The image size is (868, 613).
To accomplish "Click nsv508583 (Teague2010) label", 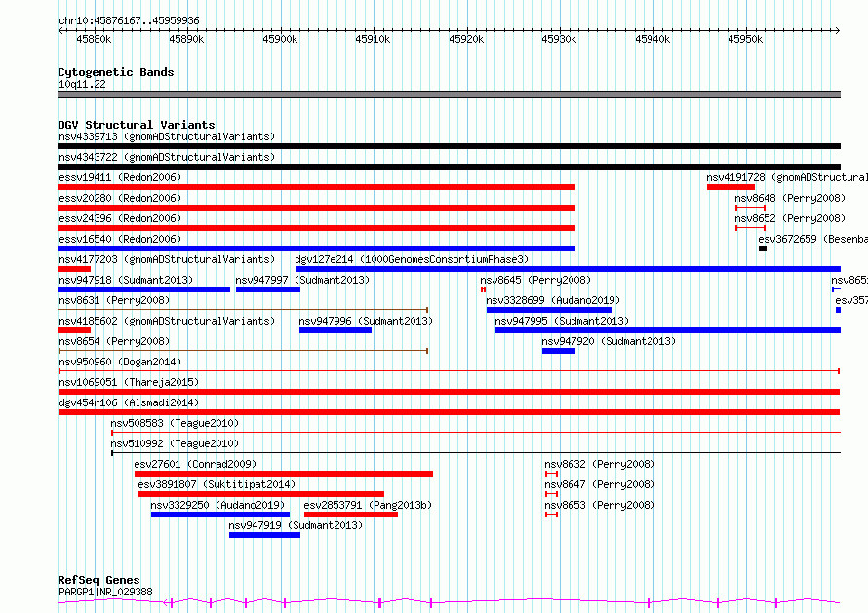I will (x=175, y=423).
